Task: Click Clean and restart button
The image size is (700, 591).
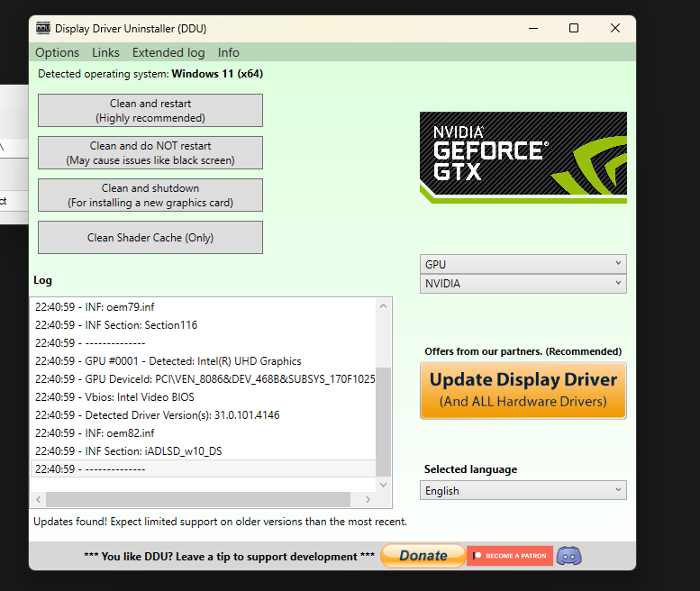Action: click(150, 110)
